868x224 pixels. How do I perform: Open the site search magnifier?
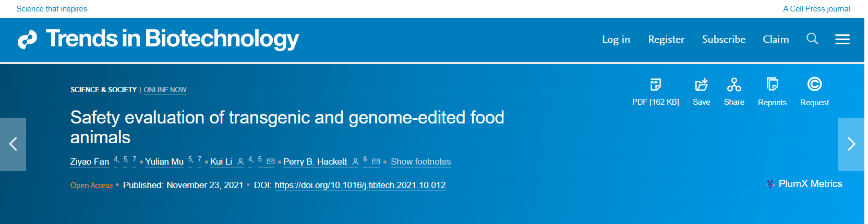pos(812,39)
